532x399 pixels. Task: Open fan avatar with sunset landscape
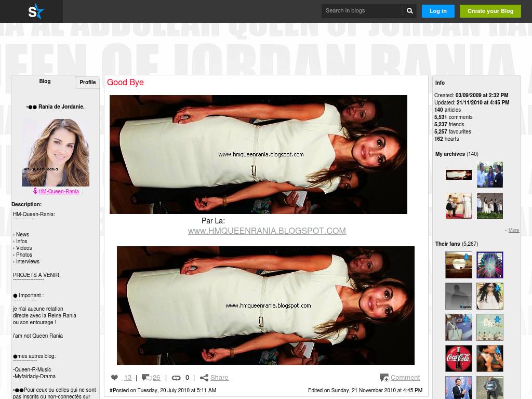point(458,265)
